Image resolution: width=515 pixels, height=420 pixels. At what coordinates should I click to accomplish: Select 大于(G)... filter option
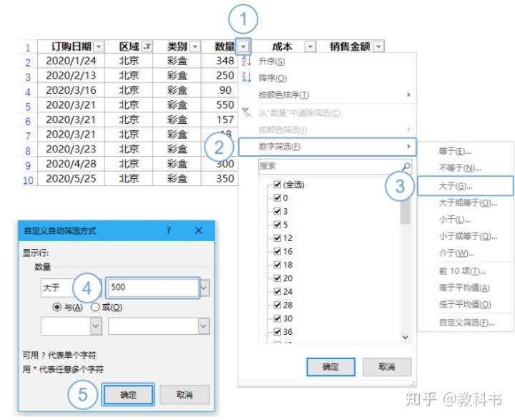click(x=465, y=186)
